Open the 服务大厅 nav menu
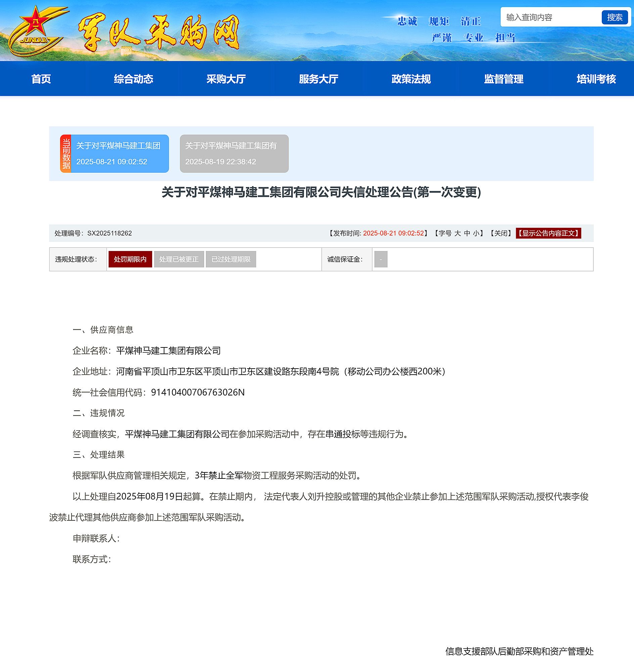 [319, 79]
